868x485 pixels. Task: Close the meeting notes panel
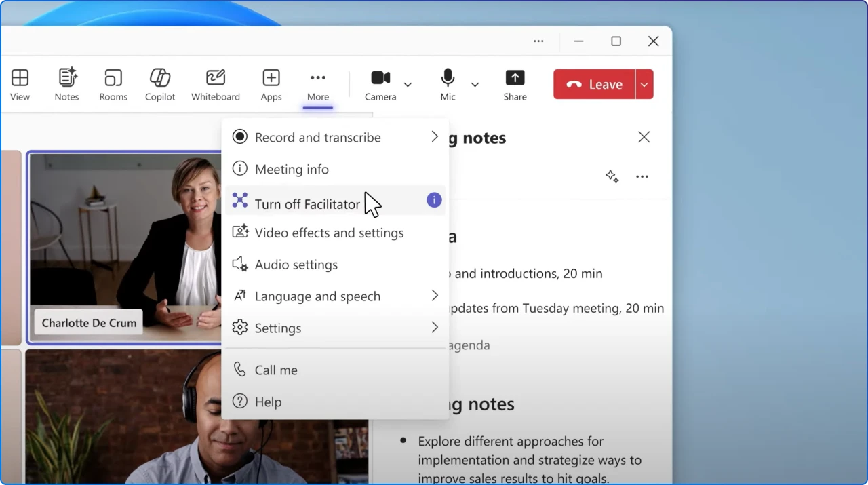point(644,137)
